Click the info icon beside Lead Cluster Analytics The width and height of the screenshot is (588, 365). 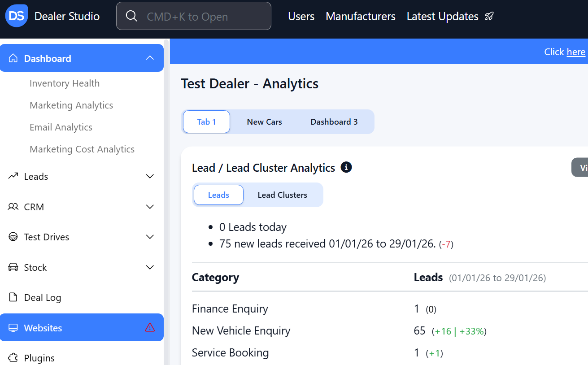pos(346,168)
